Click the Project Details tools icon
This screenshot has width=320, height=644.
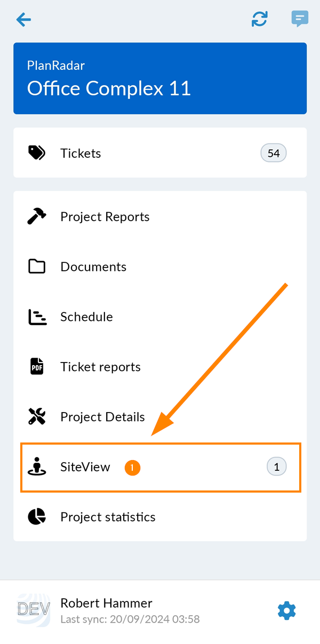click(x=37, y=416)
